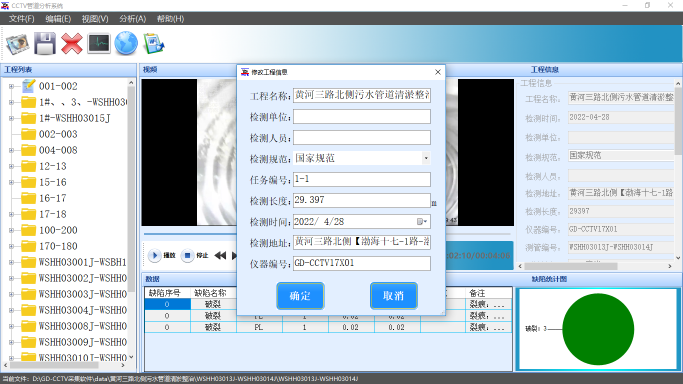
Task: Click the floppy disk save icon
Action: point(45,44)
